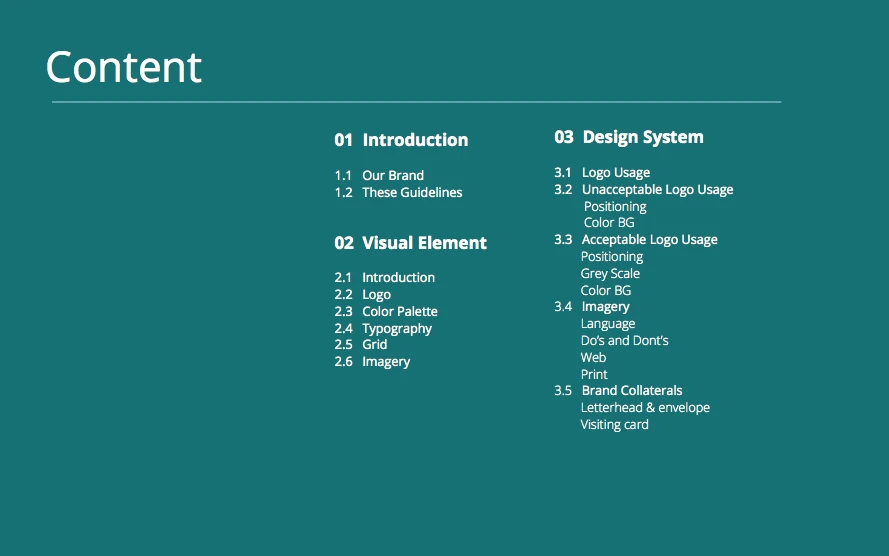Open the '1.1 Our Brand' entry
The width and height of the screenshot is (889, 556).
pos(379,175)
